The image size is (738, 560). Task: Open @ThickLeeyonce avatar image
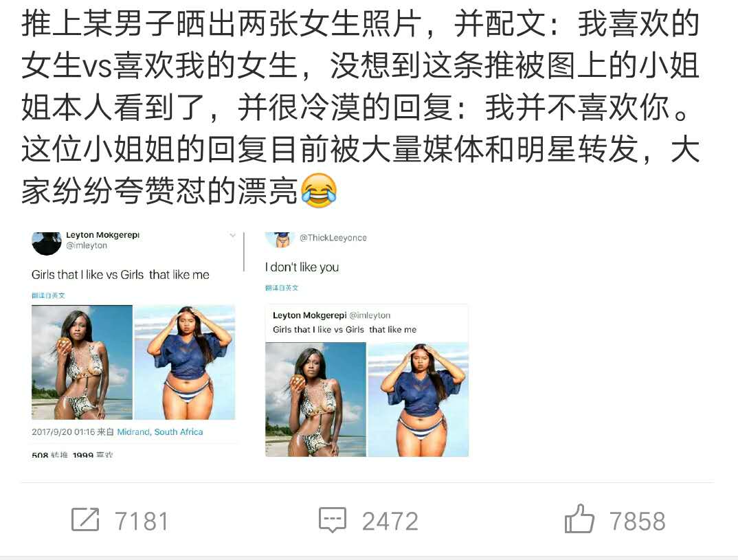[x=280, y=240]
